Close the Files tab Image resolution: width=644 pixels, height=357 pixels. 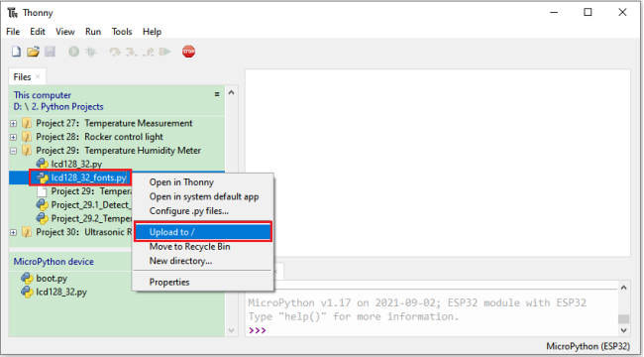point(38,76)
